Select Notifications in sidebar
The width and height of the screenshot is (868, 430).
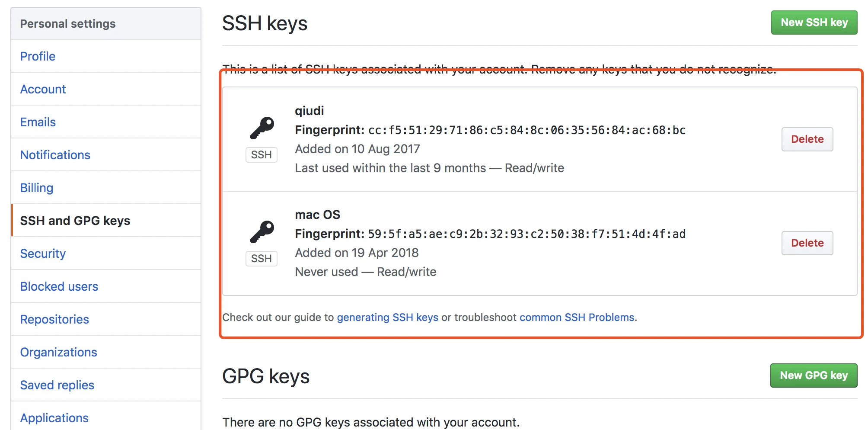(x=106, y=155)
